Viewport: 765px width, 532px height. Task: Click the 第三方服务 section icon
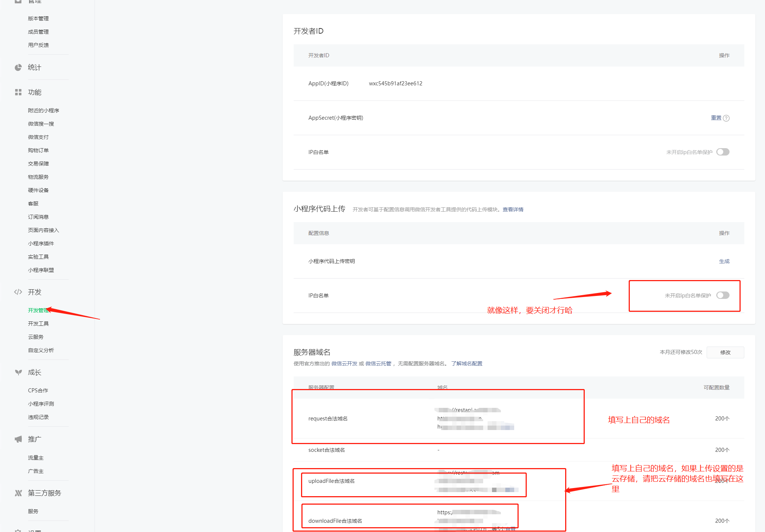(18, 493)
